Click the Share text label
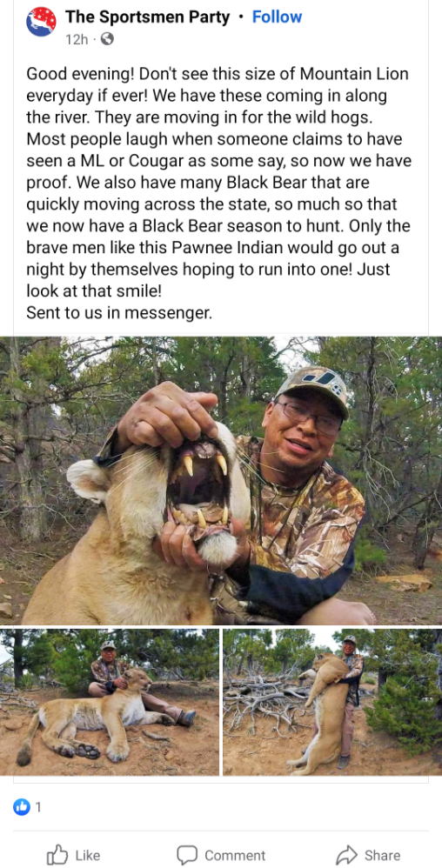 pos(382,856)
